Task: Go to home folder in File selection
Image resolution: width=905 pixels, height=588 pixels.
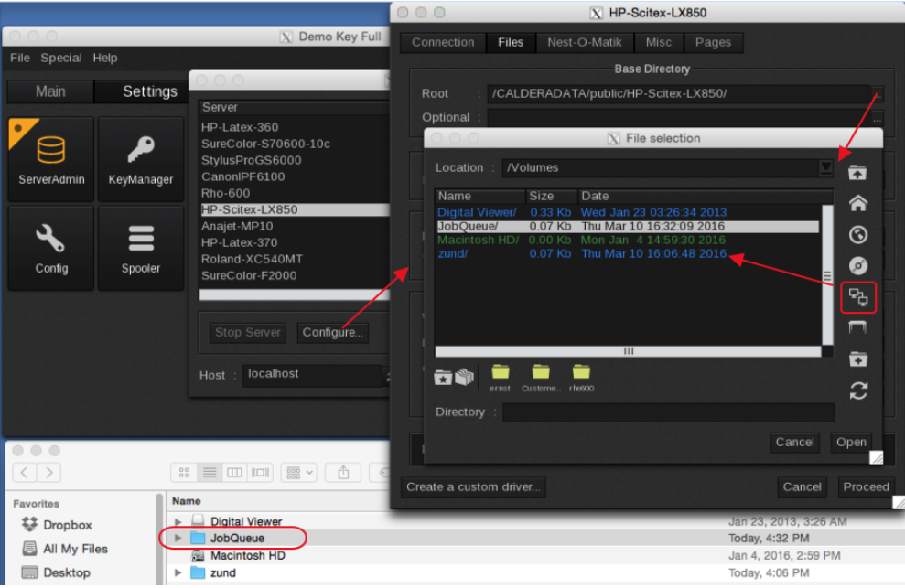Action: point(858,203)
